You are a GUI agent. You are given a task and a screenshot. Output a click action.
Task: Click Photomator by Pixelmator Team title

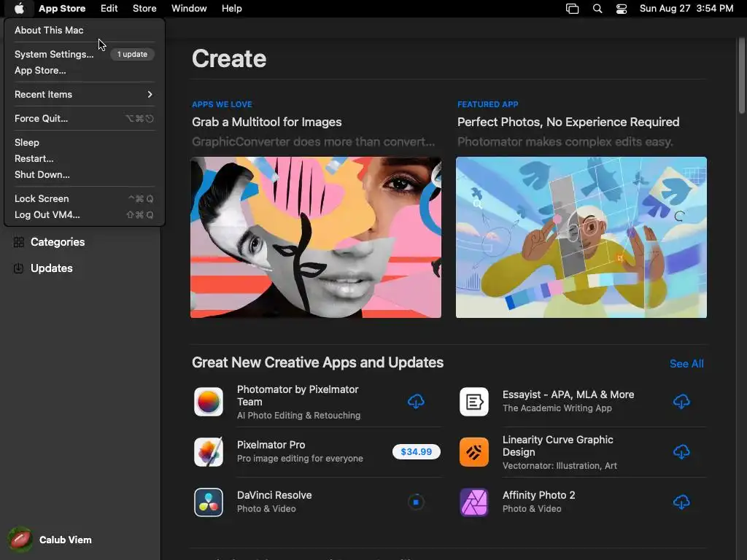pos(298,396)
